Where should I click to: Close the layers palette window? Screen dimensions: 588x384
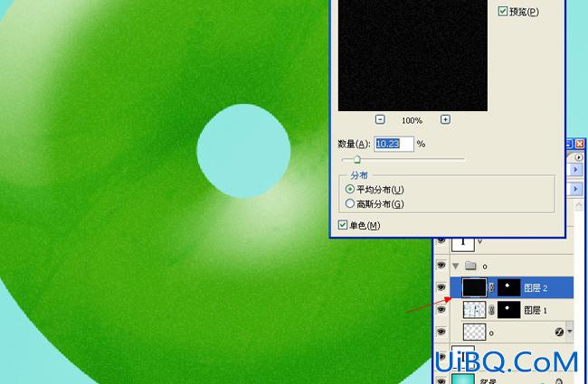click(580, 144)
